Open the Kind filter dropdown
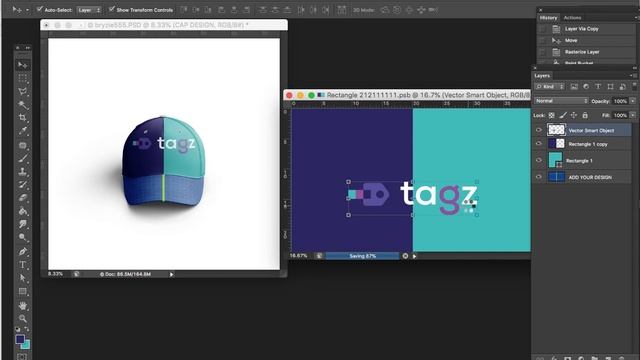The width and height of the screenshot is (640, 360). click(549, 87)
